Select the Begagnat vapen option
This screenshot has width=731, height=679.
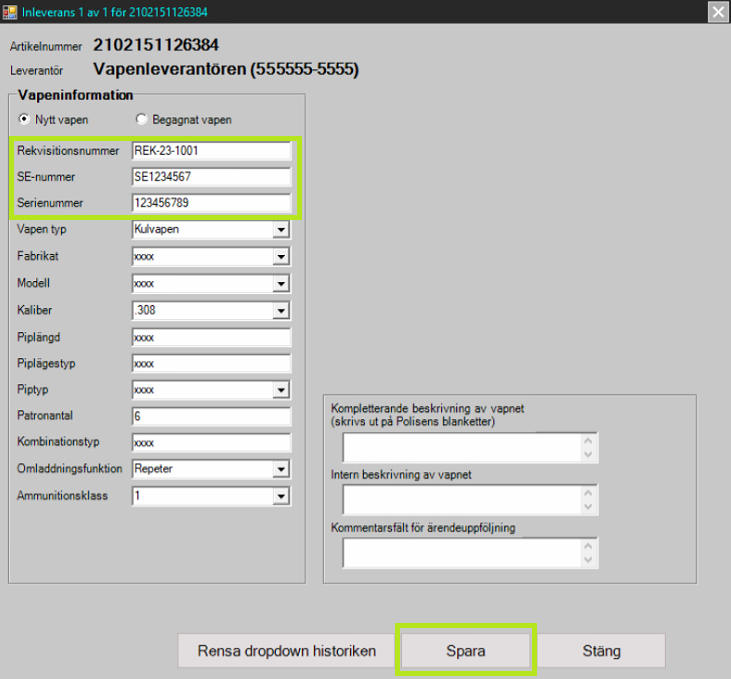[x=143, y=119]
